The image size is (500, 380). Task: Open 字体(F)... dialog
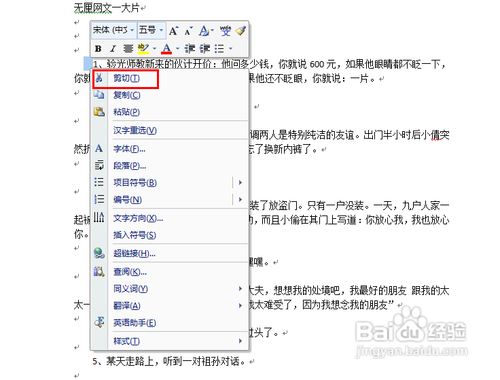coord(170,149)
